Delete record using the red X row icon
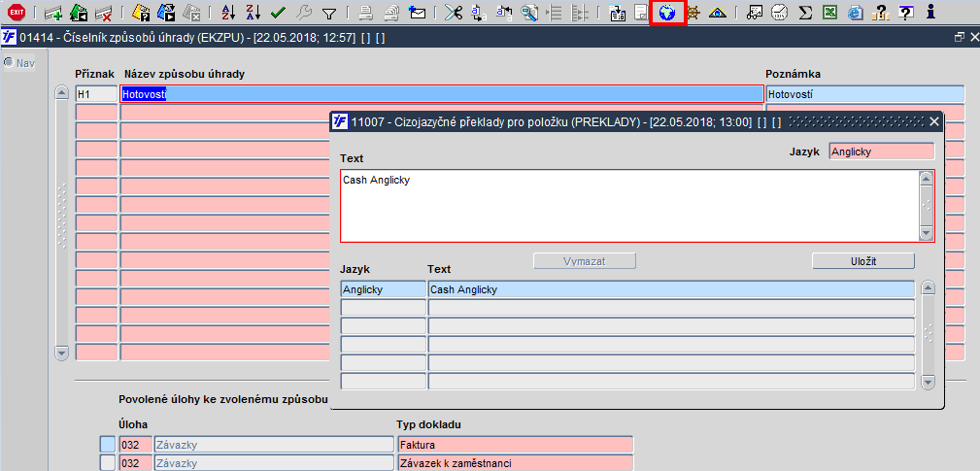Image resolution: width=980 pixels, height=471 pixels. tap(103, 13)
